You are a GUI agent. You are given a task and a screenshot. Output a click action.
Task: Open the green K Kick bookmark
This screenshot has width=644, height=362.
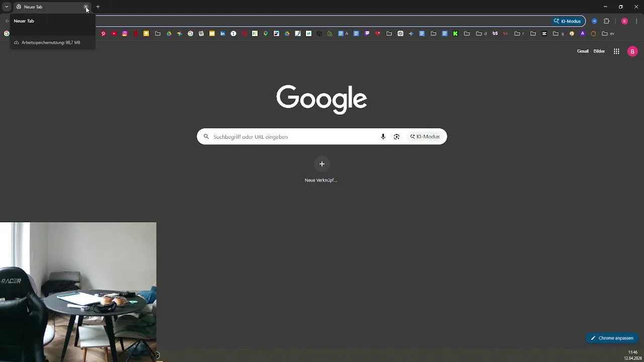pos(455,34)
